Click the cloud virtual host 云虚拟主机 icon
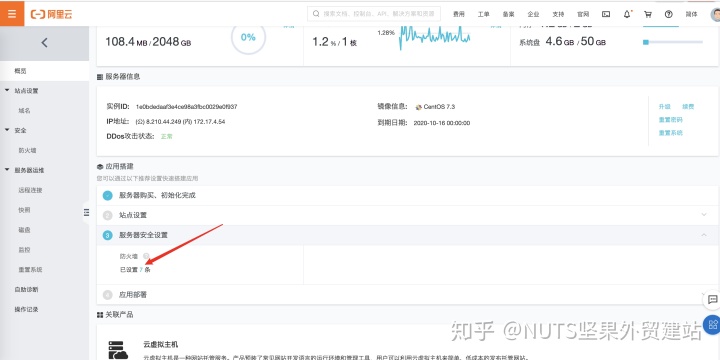 (x=118, y=350)
